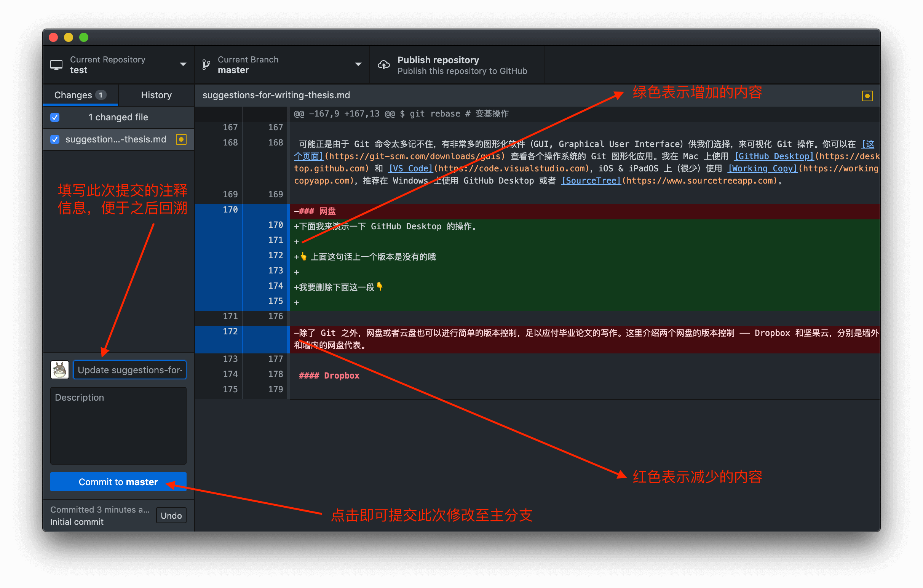Viewport: 923px width, 588px height.
Task: Open the [GitHub Desktop] link in the diff
Action: pyautogui.click(x=774, y=157)
